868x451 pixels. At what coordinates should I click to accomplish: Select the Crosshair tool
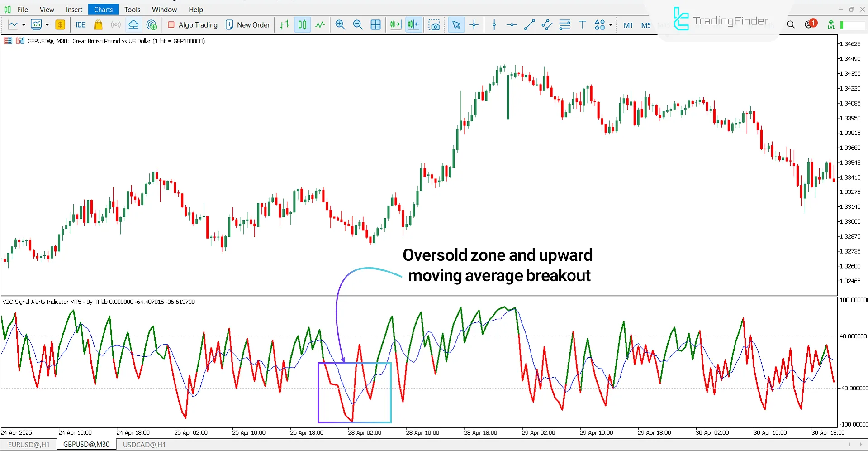coord(474,24)
